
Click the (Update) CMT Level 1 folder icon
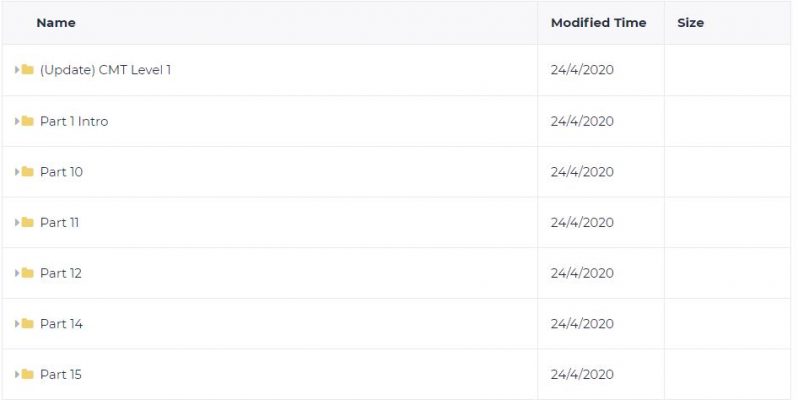point(27,69)
